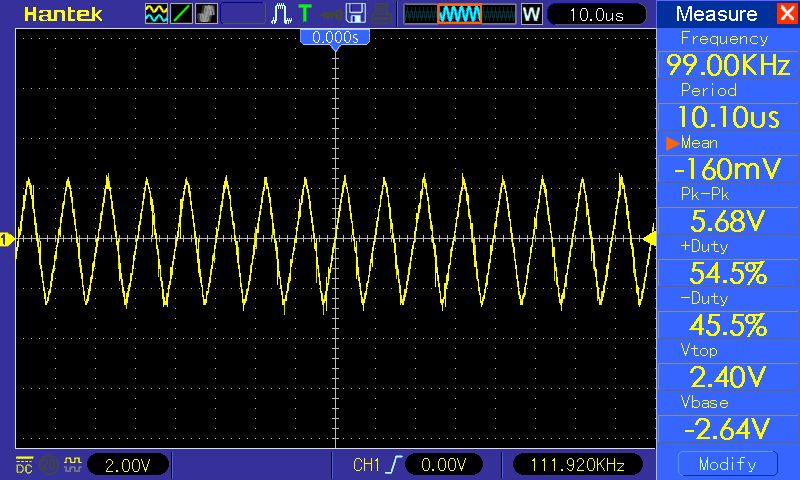Screen dimensions: 800x480
Task: Click the 10.10us period value
Action: click(x=728, y=117)
